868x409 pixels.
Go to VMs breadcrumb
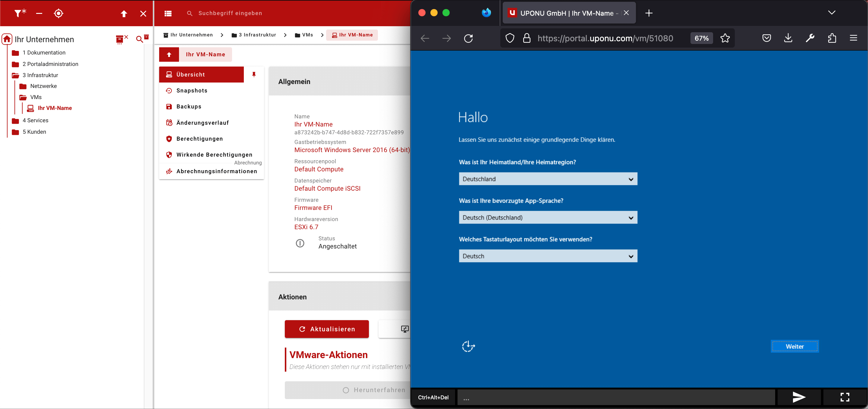(303, 35)
